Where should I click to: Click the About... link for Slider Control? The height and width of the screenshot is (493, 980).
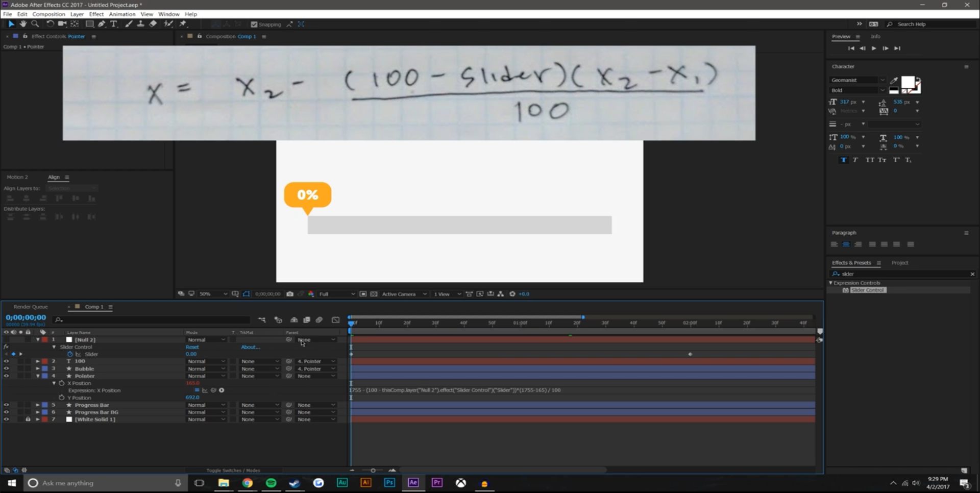click(251, 347)
